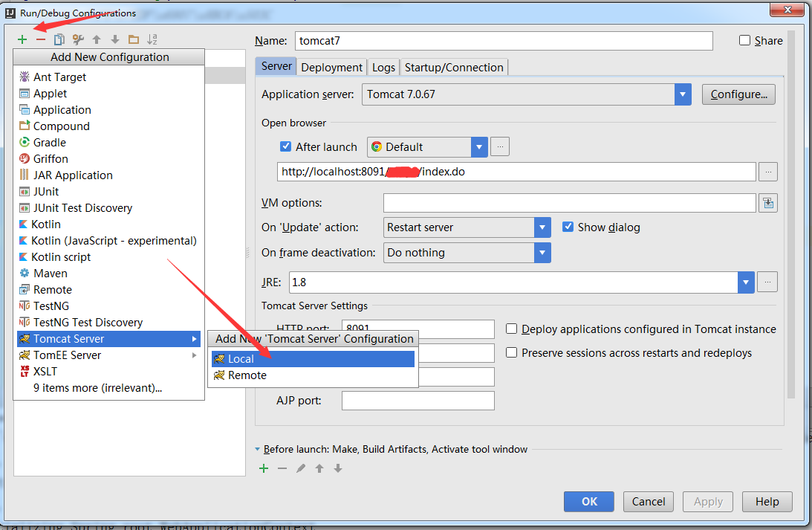The image size is (812, 530).
Task: Click the Configure... button
Action: 738,94
